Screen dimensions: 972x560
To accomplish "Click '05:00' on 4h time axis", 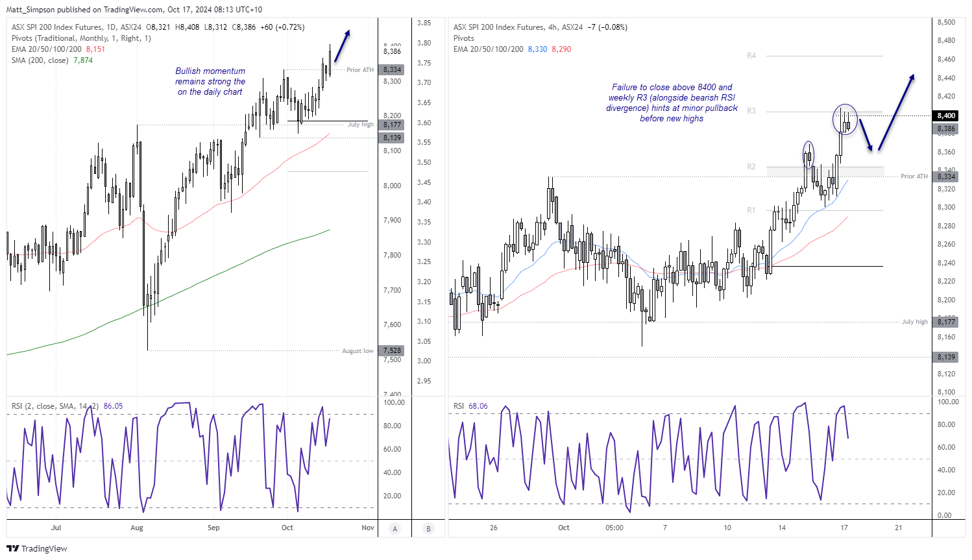I will pos(614,528).
